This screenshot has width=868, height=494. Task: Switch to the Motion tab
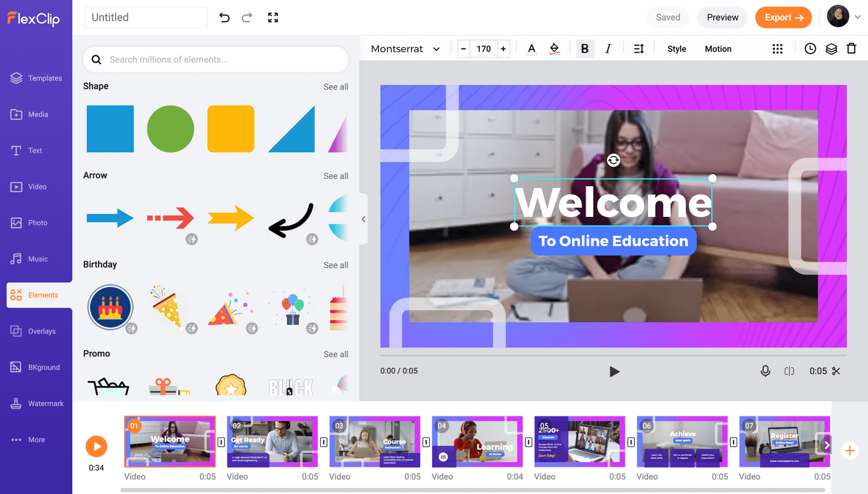(718, 49)
